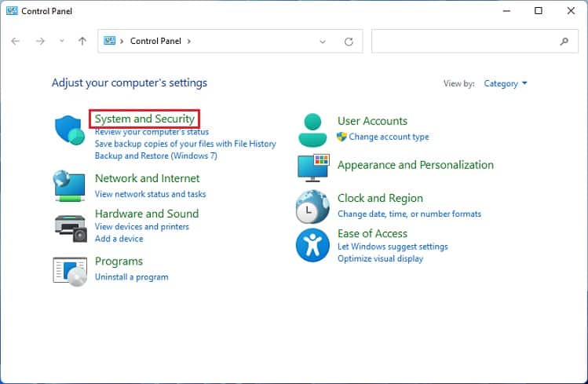Viewport: 588px width, 384px height.
Task: Click the Uninstall a program link
Action: (132, 277)
